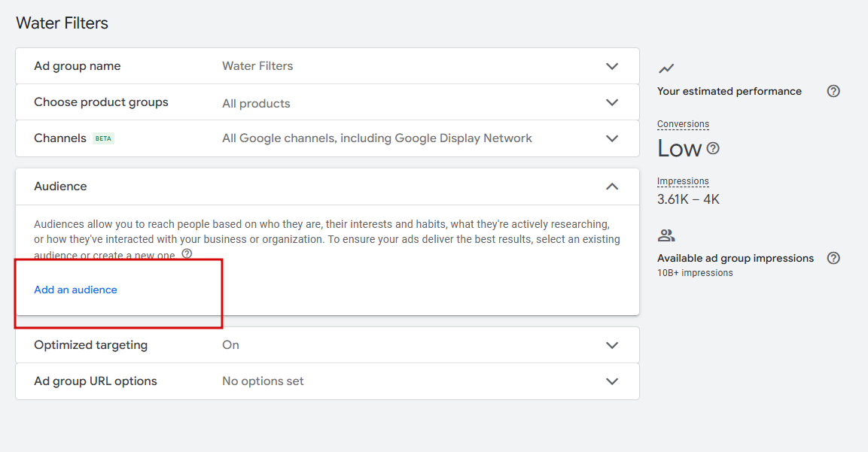Click the Optimized targeting On status
The image size is (868, 452).
pos(230,345)
